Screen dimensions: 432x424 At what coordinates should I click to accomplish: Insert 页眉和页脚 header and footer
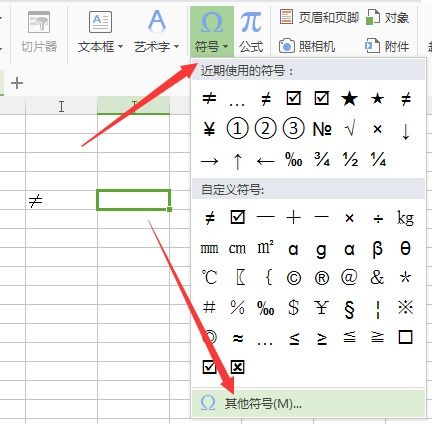(x=319, y=17)
